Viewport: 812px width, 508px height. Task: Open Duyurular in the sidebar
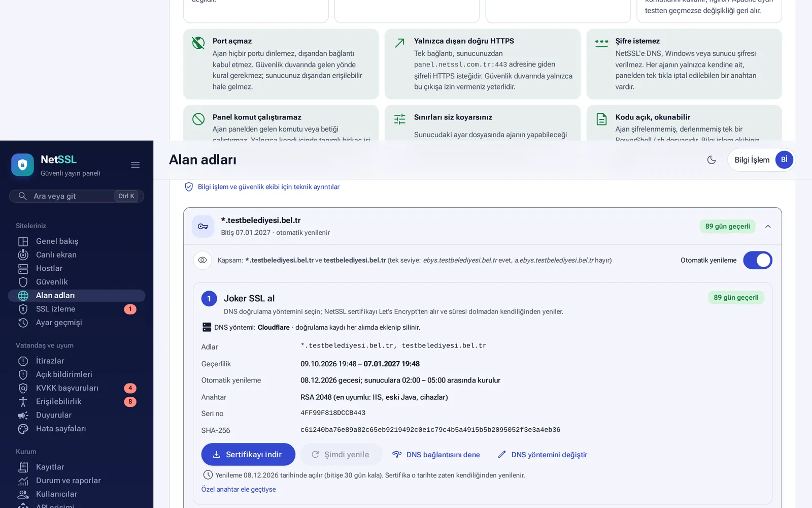77,415
